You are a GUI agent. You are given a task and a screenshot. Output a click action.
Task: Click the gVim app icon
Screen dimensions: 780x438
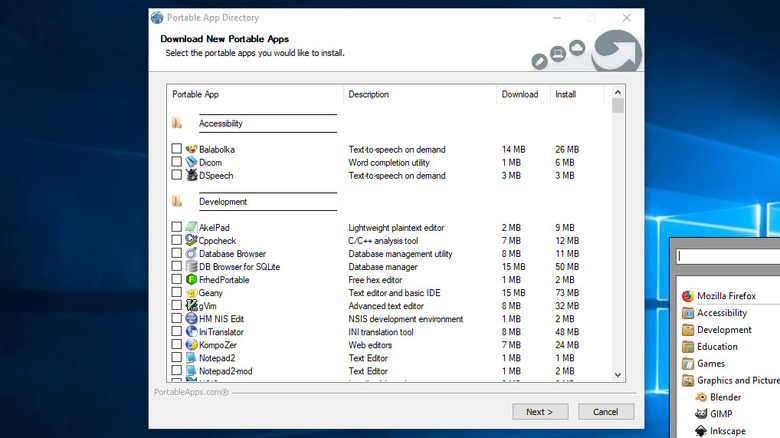click(191, 306)
